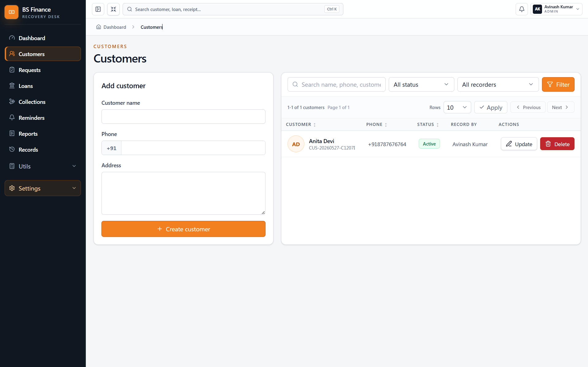The height and width of the screenshot is (367, 588).
Task: Click the Requests clipboard icon
Action: (12, 70)
